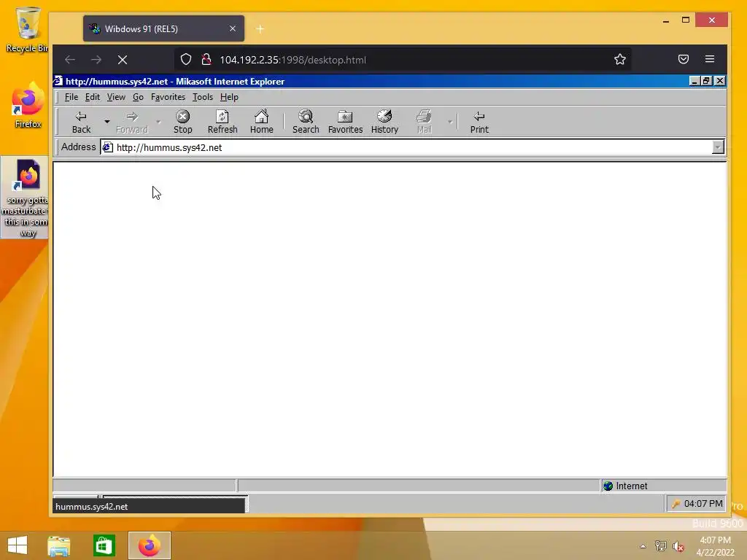Open the File menu
This screenshot has width=747, height=560.
click(x=71, y=97)
